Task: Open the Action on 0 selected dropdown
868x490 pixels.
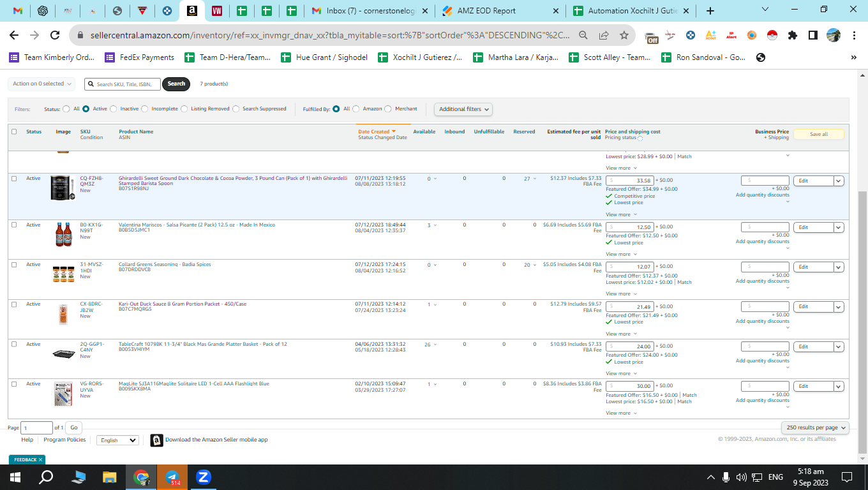Action: 41,84
